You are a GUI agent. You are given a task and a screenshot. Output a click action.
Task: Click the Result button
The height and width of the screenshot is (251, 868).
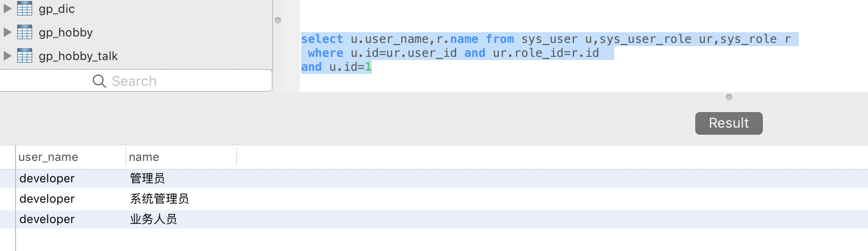(x=729, y=123)
